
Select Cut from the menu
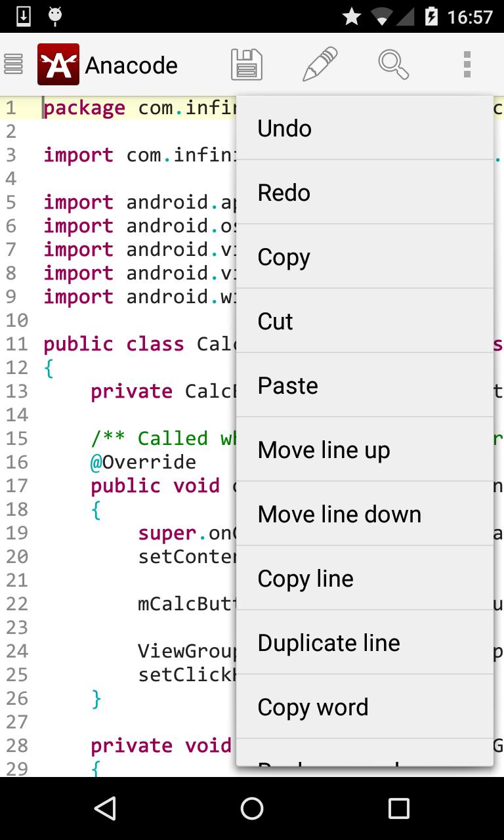point(364,322)
